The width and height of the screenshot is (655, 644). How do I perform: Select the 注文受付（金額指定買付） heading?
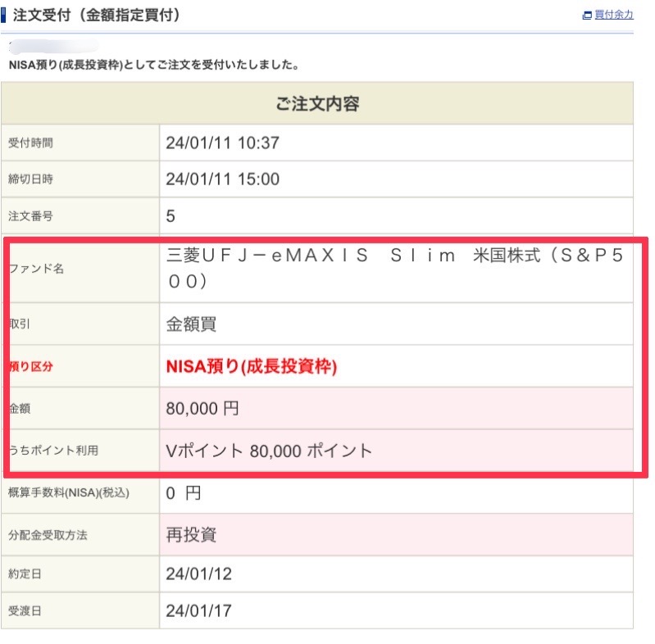click(97, 15)
